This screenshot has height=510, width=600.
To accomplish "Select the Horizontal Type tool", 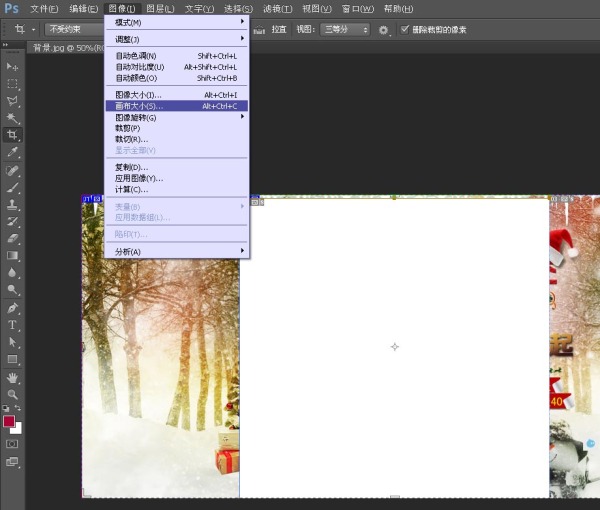I will [x=13, y=325].
